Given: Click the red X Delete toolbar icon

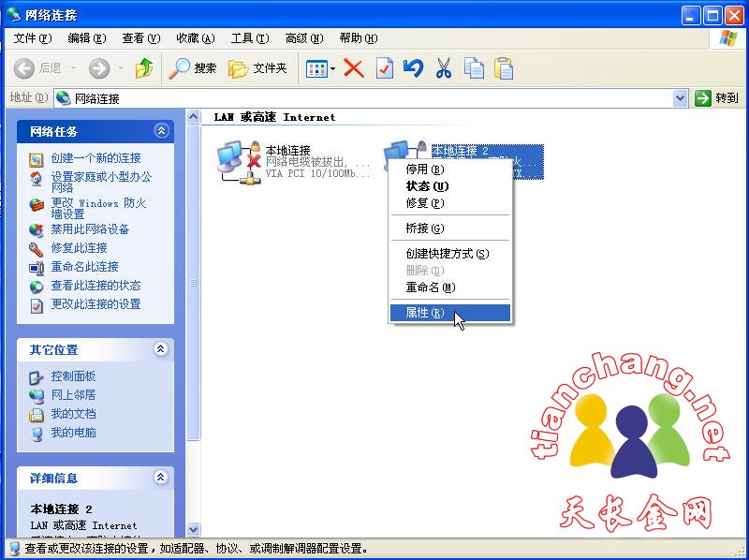Looking at the screenshot, I should click(x=354, y=68).
